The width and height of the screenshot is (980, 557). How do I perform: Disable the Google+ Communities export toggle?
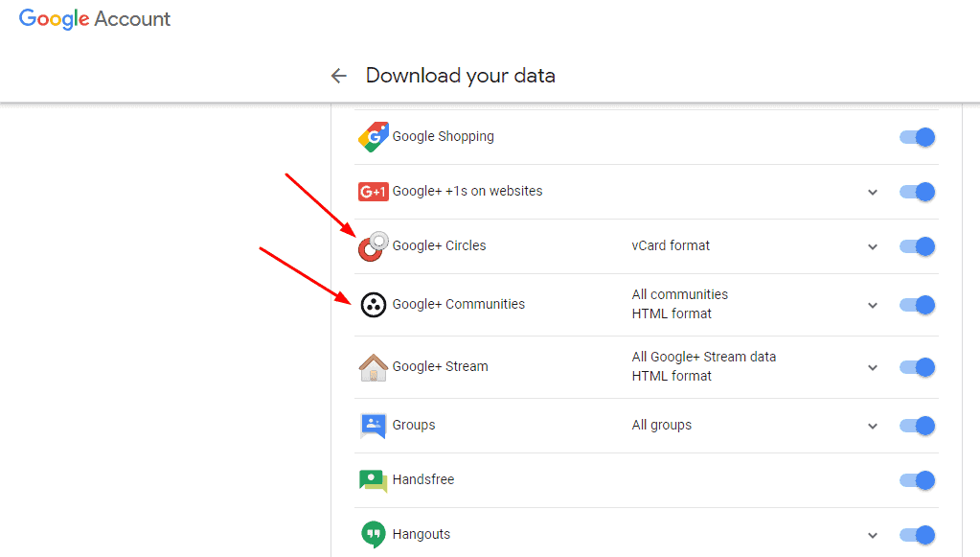pos(917,305)
